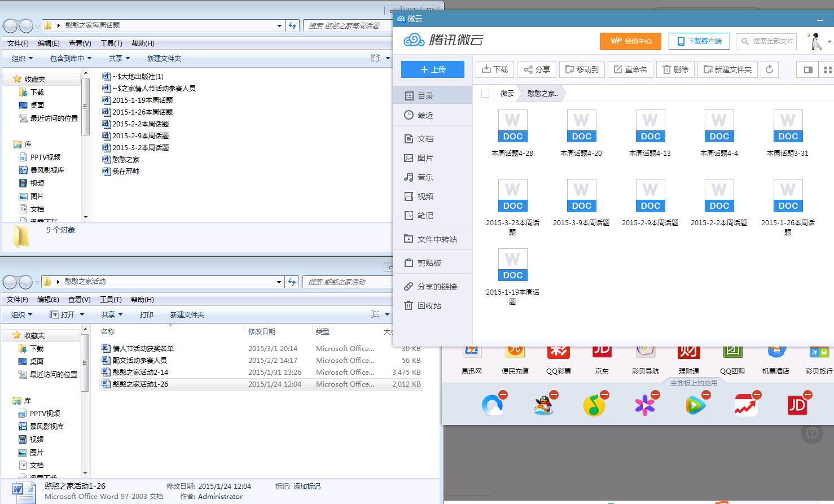Viewport: 834px width, 504px height.
Task: Open 工具(T) menu in bottom Explorer window
Action: click(111, 300)
